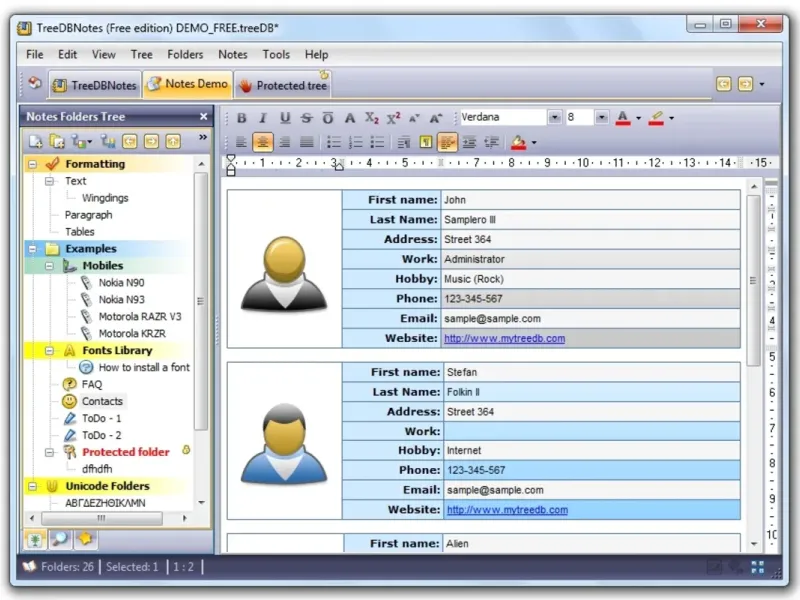
Task: Apply paragraph background fill color
Action: click(x=518, y=142)
